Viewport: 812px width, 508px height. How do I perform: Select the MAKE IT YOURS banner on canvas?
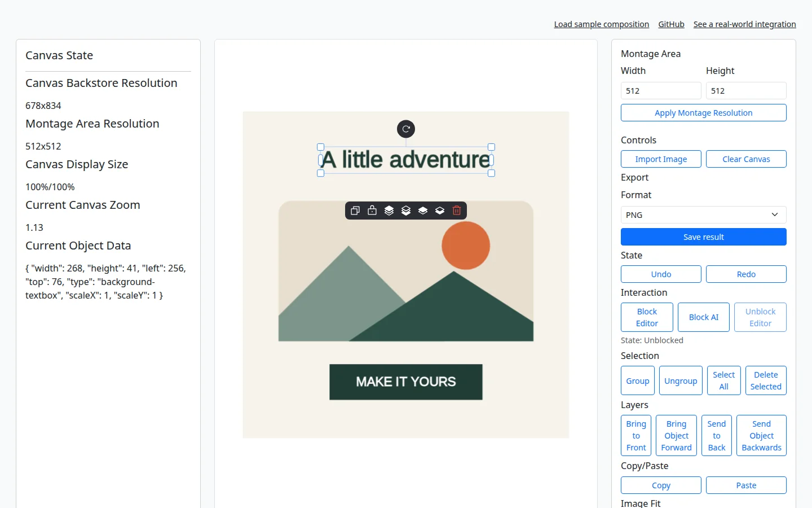406,382
